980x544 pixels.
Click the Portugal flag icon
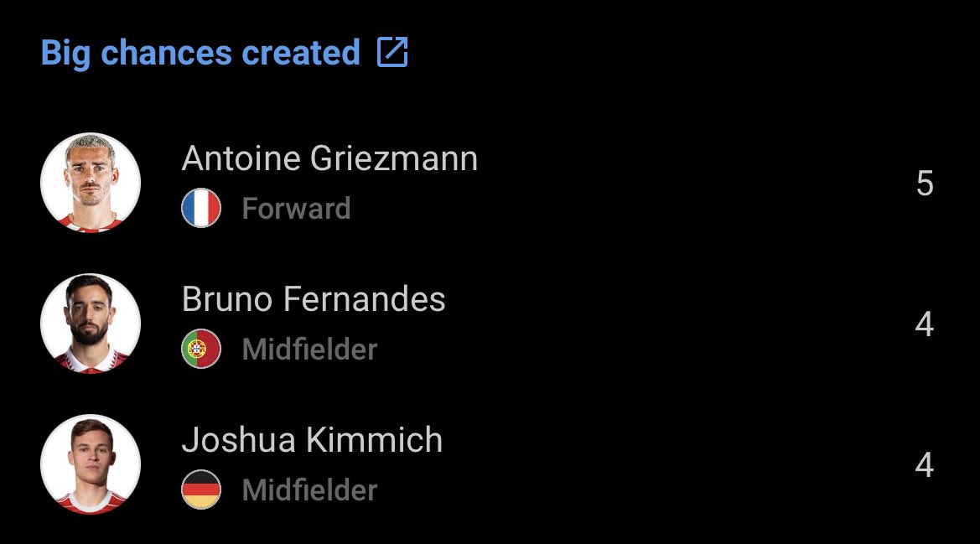pos(201,349)
